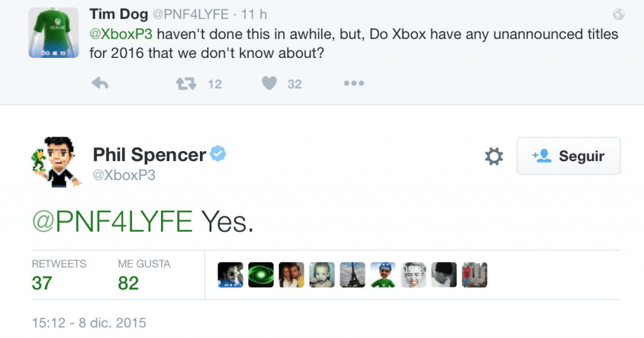View the 37 retweets list
The width and height of the screenshot is (644, 338).
coord(42,283)
